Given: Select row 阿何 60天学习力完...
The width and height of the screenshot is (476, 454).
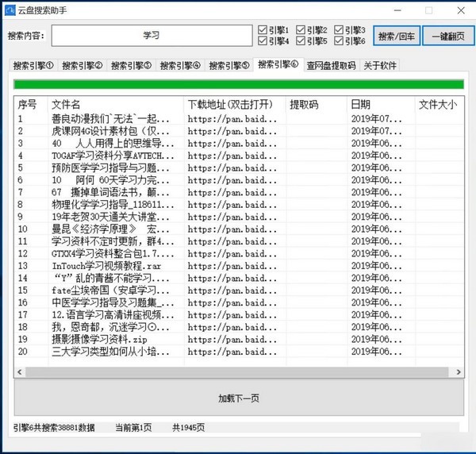Looking at the screenshot, I should [x=239, y=180].
